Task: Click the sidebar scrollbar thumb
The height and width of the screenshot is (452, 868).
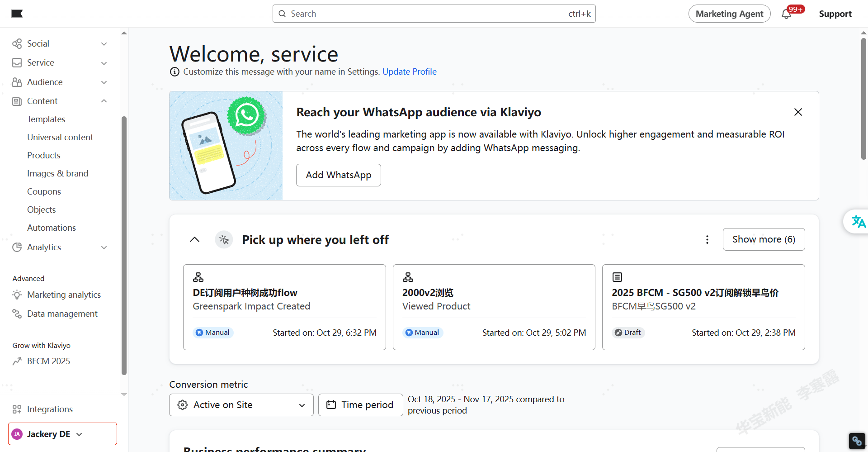Action: click(124, 246)
